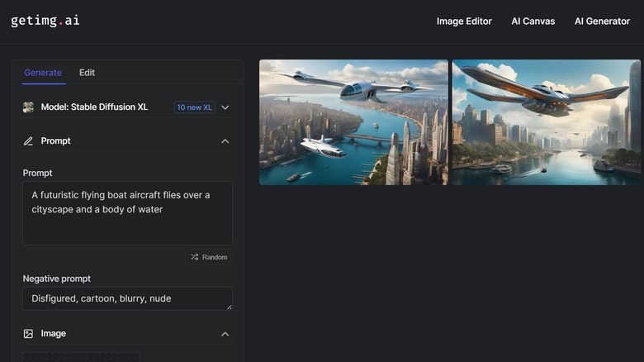This screenshot has height=362, width=644.
Task: Click the negative prompt resize handle
Action: pos(229,307)
